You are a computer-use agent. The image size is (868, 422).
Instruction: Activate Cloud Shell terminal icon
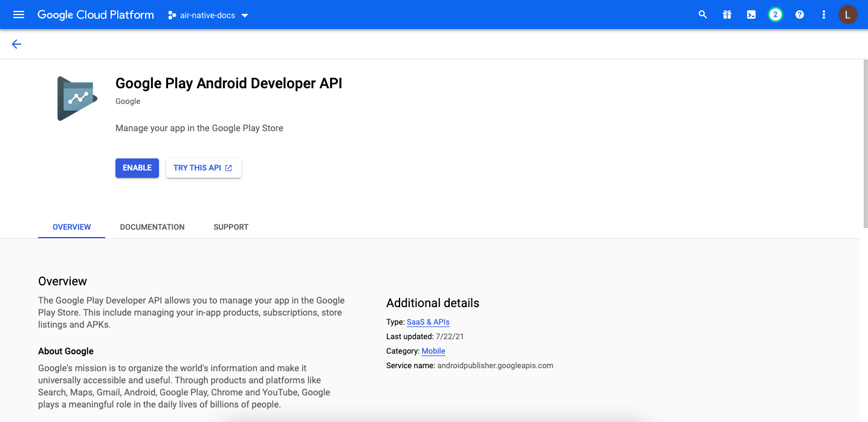(751, 15)
